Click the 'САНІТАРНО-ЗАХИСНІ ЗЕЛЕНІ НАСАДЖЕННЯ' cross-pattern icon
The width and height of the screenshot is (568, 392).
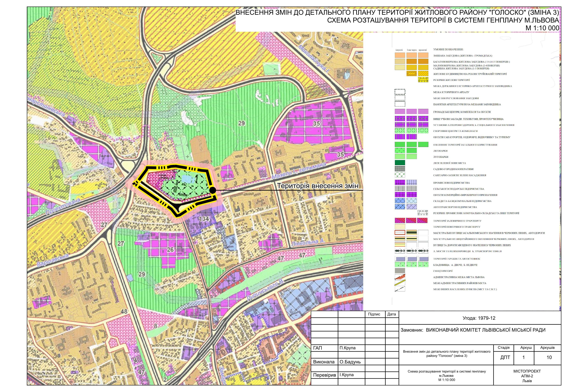pos(400,175)
